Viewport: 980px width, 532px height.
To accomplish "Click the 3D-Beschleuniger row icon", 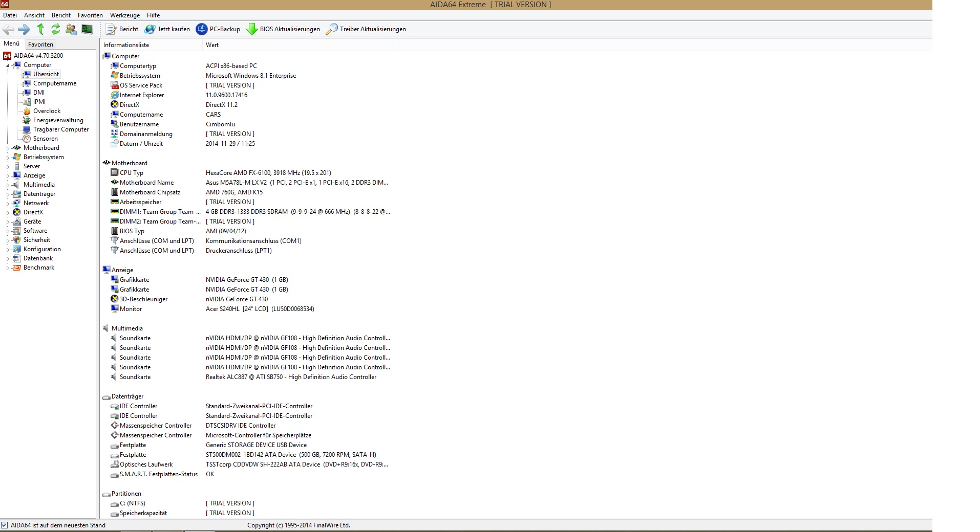I will click(115, 299).
